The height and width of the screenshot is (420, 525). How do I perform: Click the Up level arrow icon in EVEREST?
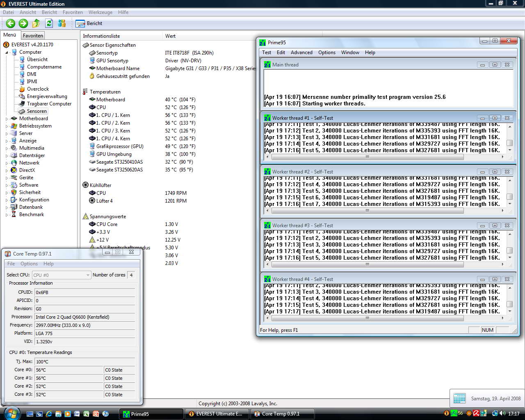36,23
